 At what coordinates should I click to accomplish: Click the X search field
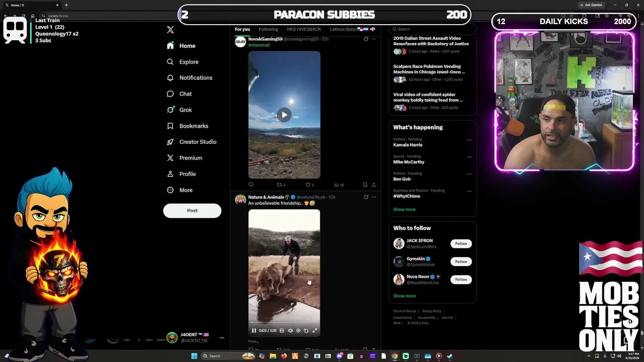[x=433, y=29]
